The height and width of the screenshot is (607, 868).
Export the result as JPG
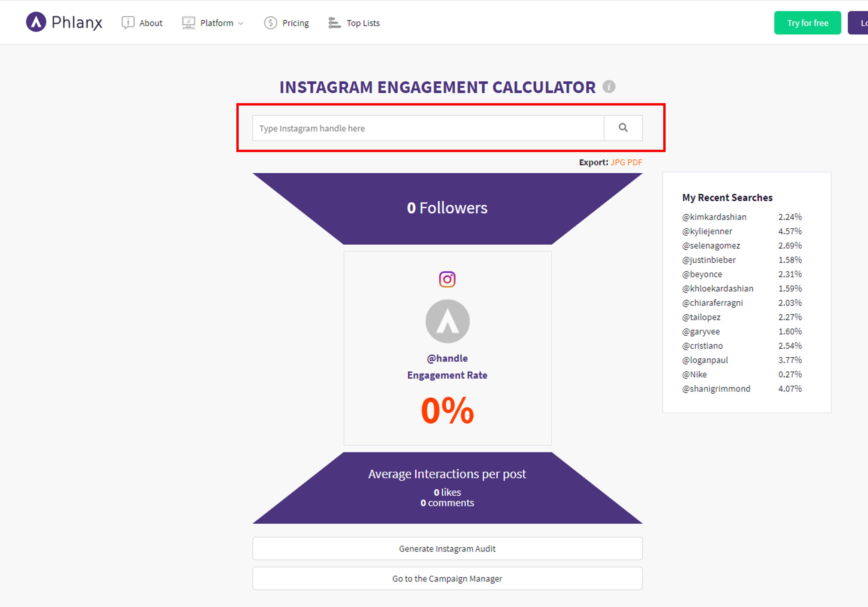click(618, 162)
